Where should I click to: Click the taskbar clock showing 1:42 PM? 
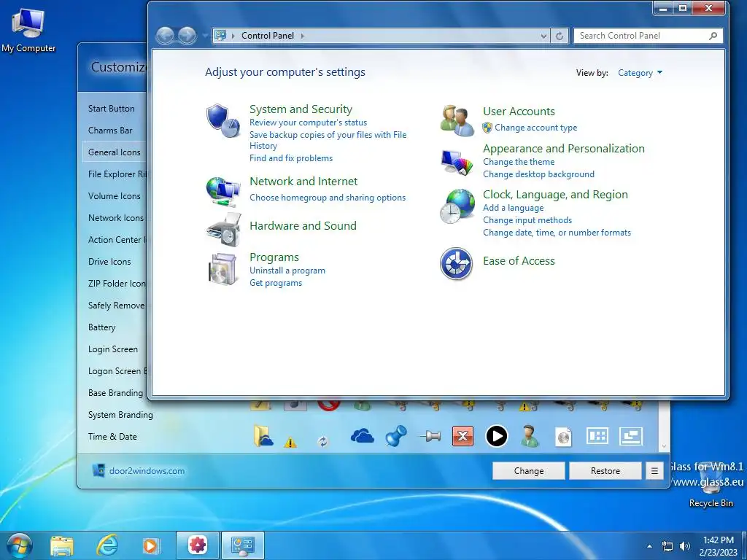pyautogui.click(x=719, y=546)
